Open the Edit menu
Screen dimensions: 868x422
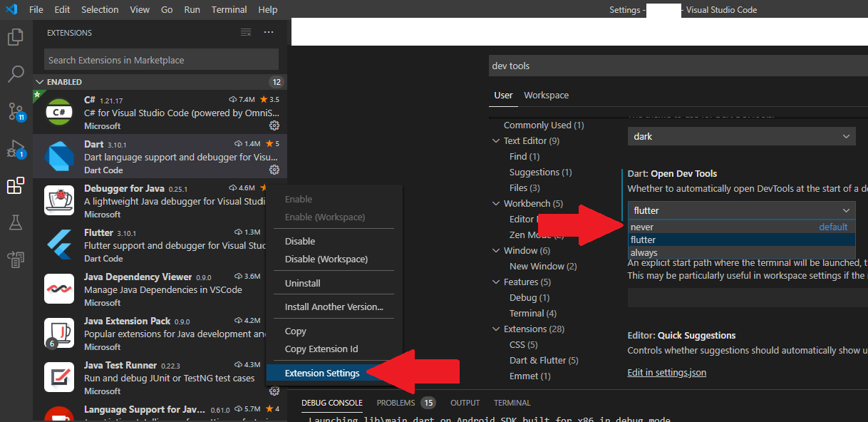(x=62, y=9)
